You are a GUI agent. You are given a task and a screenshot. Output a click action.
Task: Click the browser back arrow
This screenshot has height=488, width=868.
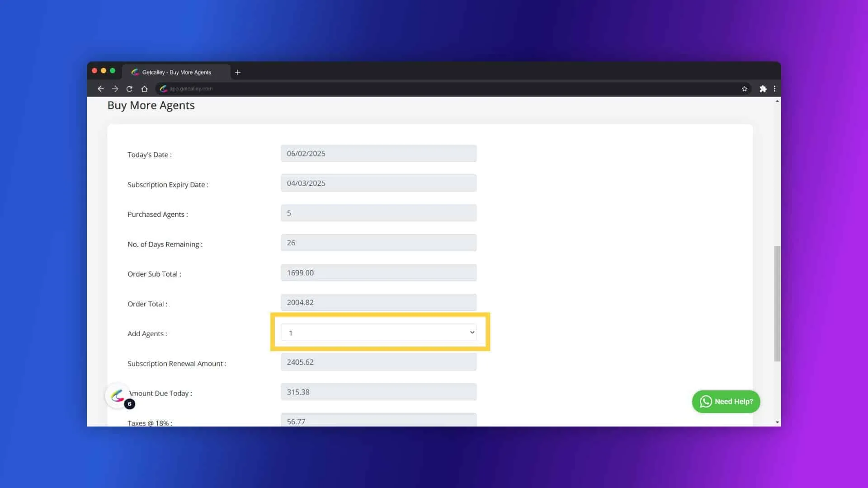[101, 89]
